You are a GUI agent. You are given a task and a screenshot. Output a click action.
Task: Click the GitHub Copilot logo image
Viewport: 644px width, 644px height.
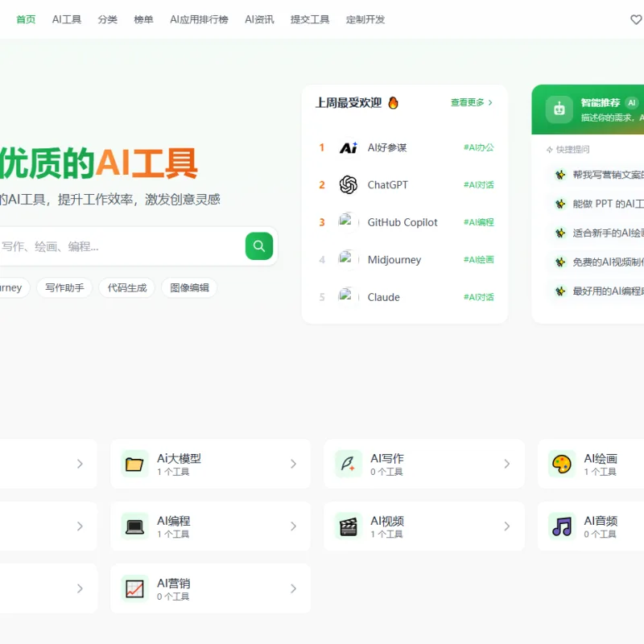point(349,222)
